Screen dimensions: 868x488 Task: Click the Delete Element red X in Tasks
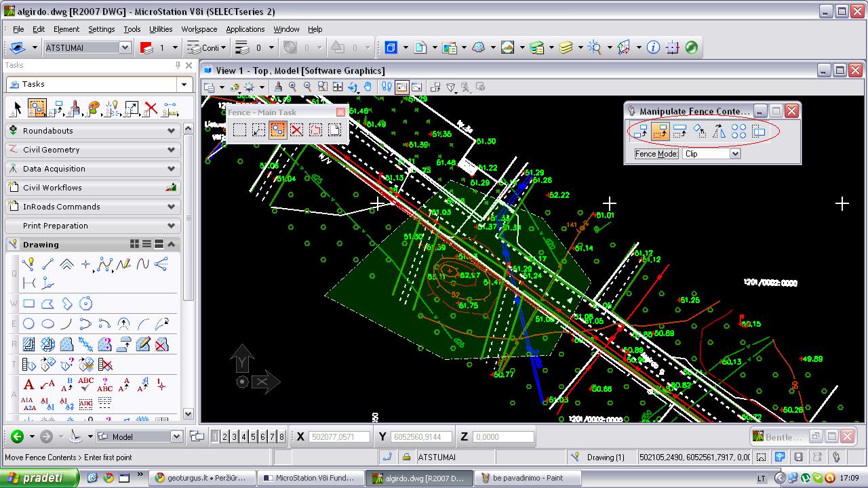[x=151, y=108]
